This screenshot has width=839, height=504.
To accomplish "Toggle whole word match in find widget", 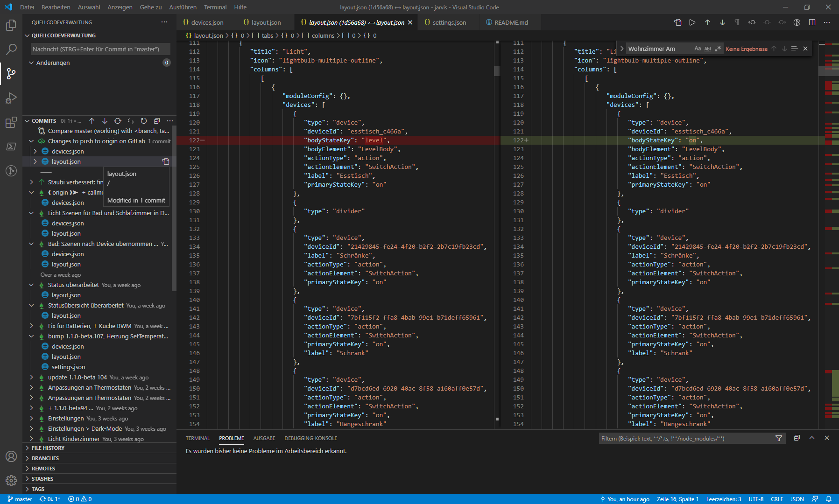I will 708,49.
